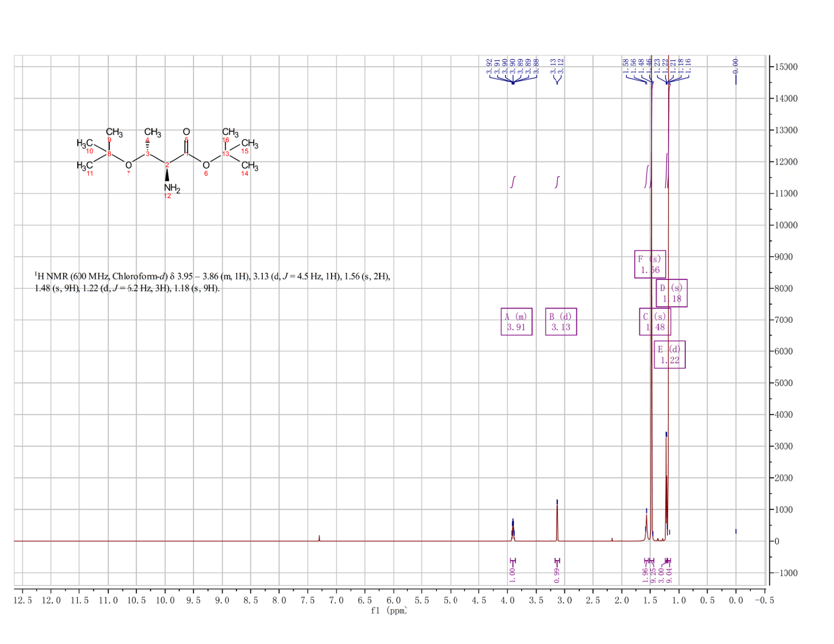Click the 8000 intensity axis label
834x644 pixels.
pyautogui.click(x=784, y=288)
